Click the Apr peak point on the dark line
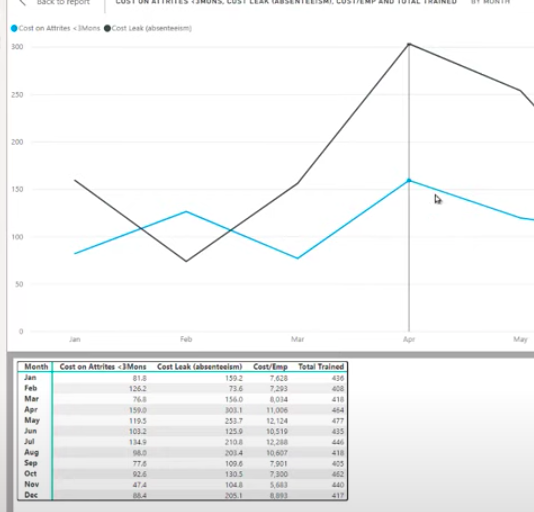The height and width of the screenshot is (512, 534). click(x=409, y=44)
